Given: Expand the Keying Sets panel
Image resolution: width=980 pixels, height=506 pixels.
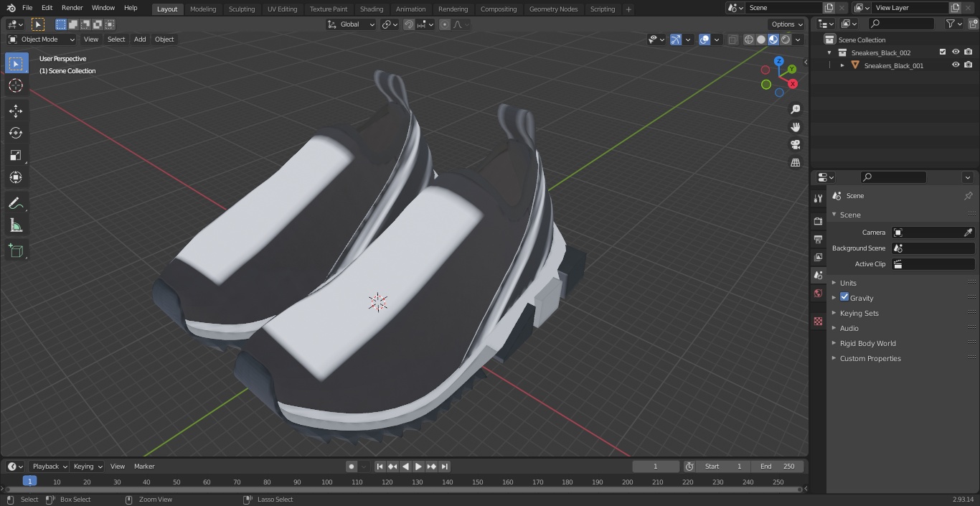Looking at the screenshot, I should point(859,313).
